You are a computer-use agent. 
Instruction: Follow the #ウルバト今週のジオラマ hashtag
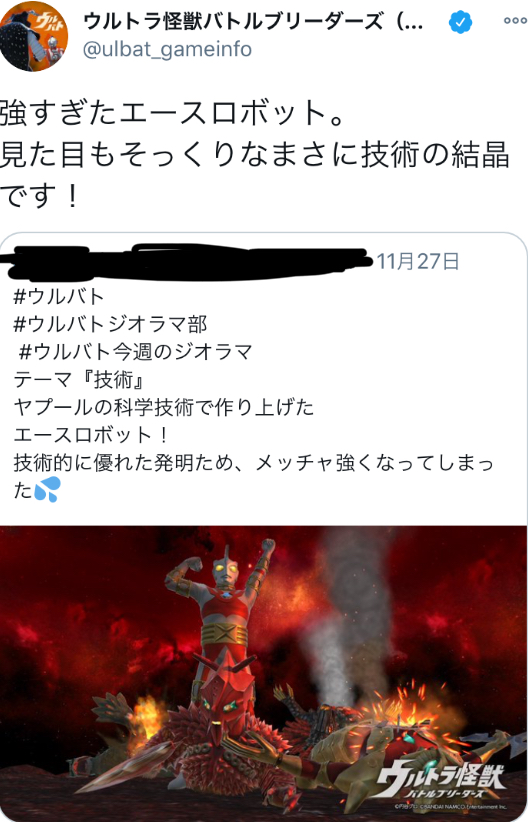[136, 351]
